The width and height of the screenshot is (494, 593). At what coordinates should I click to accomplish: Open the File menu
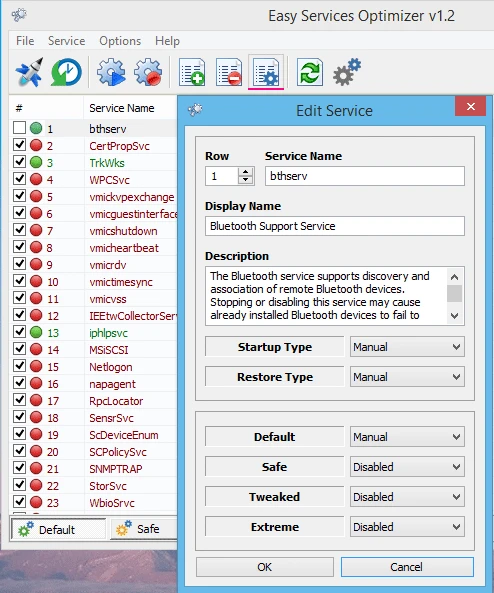(25, 40)
